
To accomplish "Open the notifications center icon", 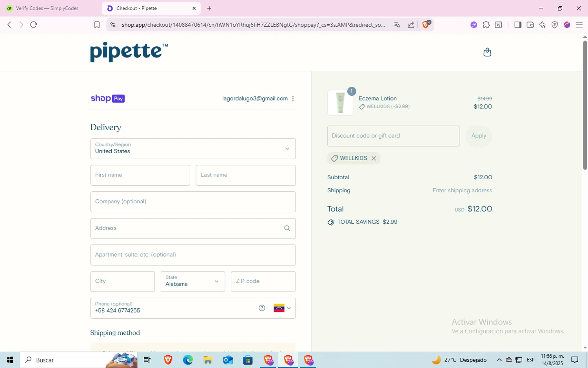I will pyautogui.click(x=575, y=360).
